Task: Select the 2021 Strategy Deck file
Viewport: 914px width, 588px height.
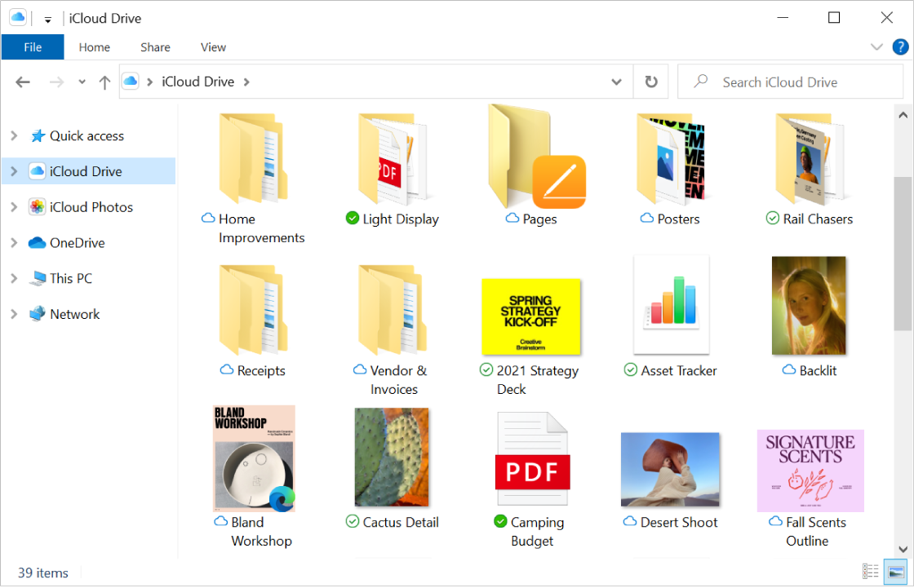Action: [x=530, y=317]
